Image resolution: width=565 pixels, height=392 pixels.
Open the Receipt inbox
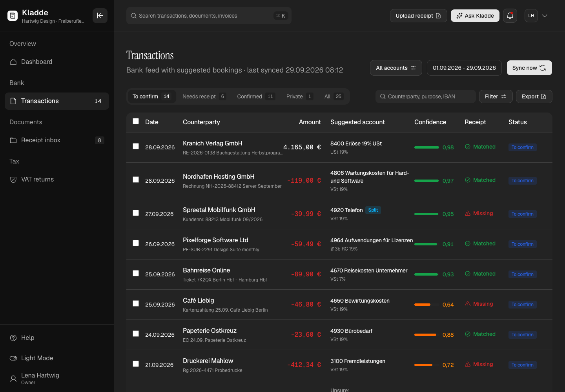click(57, 140)
